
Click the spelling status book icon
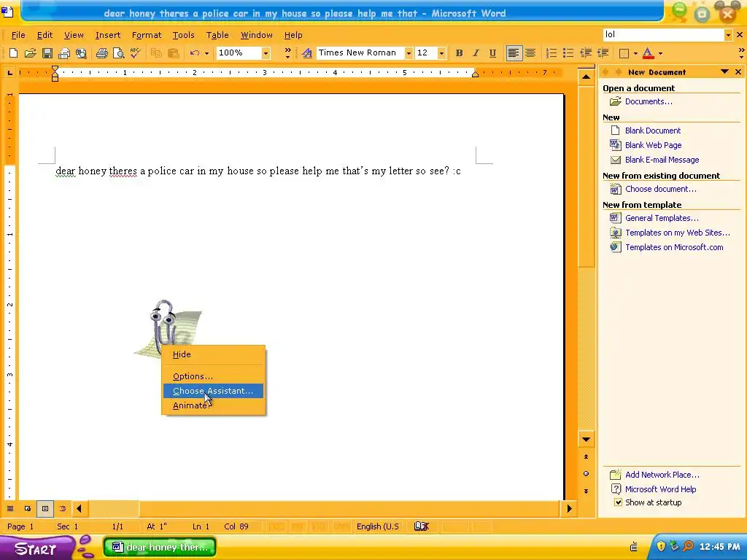point(422,526)
